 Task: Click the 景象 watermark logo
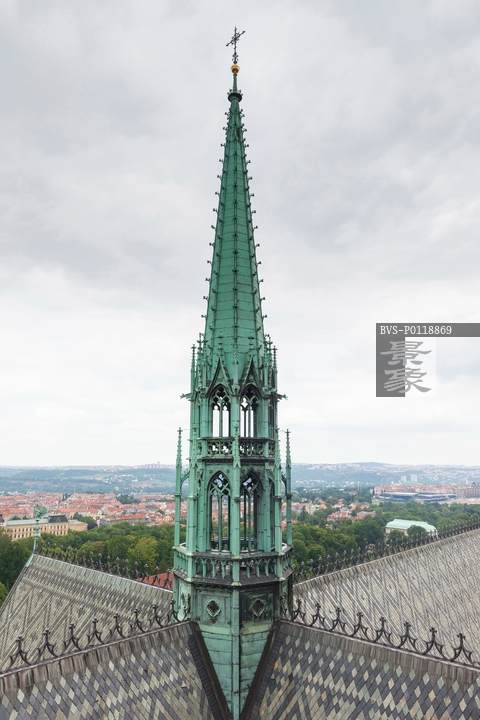tap(406, 366)
